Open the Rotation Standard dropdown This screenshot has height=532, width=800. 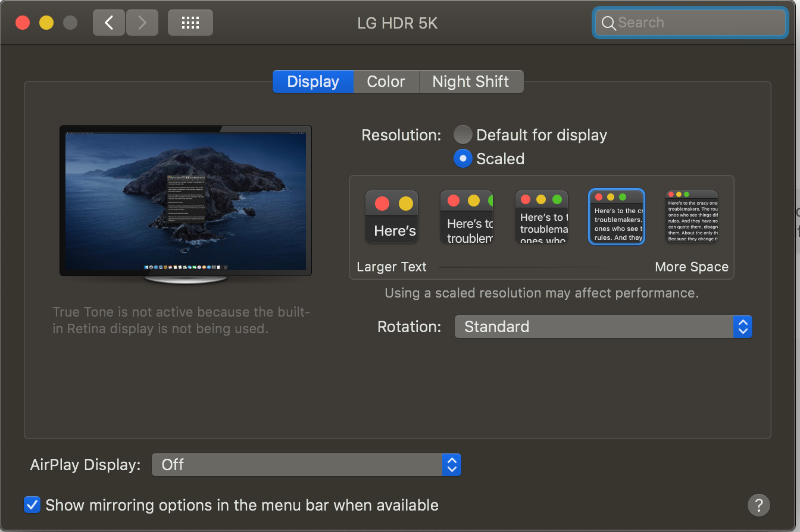tap(604, 327)
